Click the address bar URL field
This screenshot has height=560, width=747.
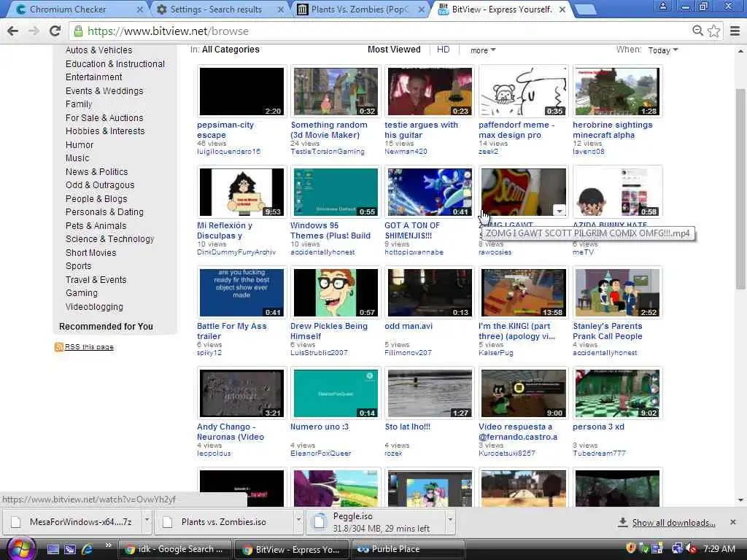click(x=381, y=31)
